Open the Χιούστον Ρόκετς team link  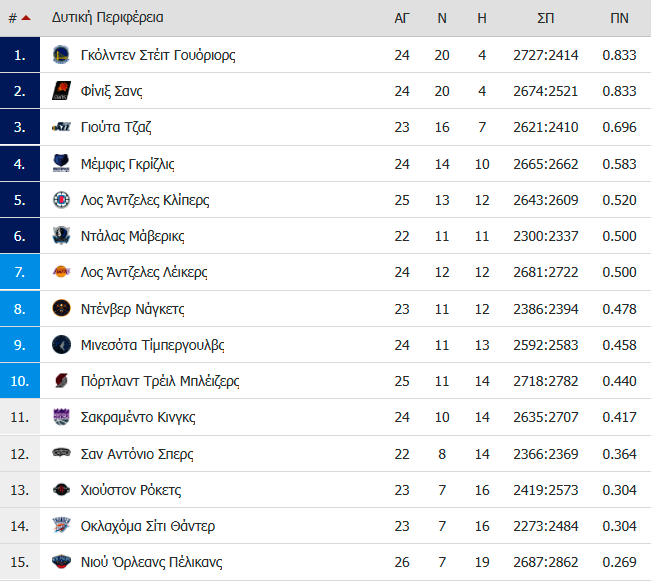pos(131,490)
